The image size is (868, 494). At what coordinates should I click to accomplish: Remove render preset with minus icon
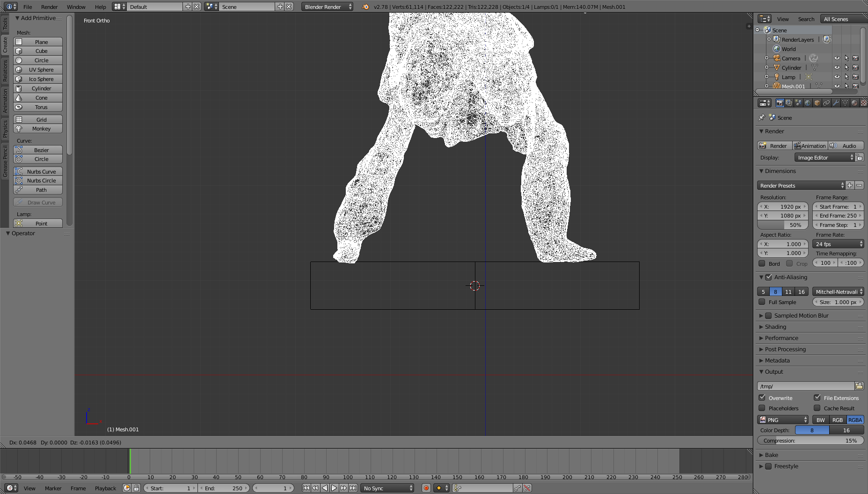tap(859, 185)
